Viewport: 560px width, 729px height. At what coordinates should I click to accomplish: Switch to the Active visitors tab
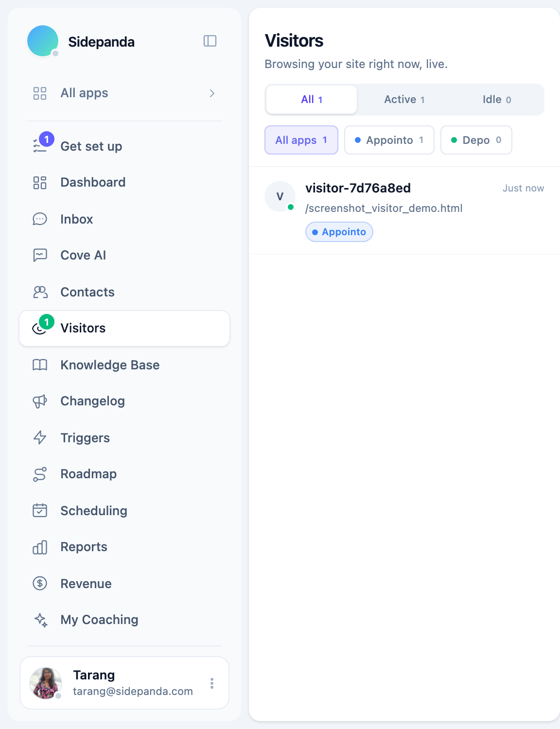pyautogui.click(x=404, y=100)
